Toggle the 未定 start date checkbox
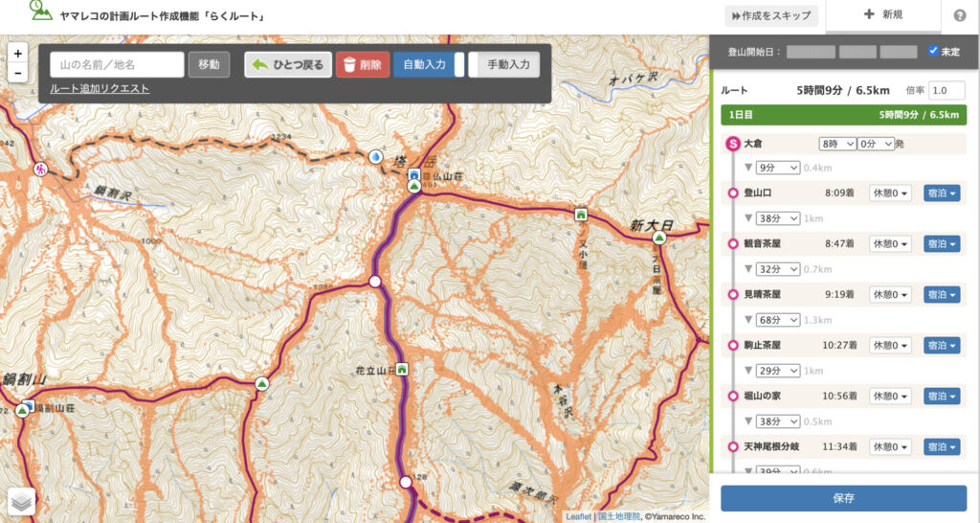Screen dimensions: 980x523 pyautogui.click(x=933, y=51)
